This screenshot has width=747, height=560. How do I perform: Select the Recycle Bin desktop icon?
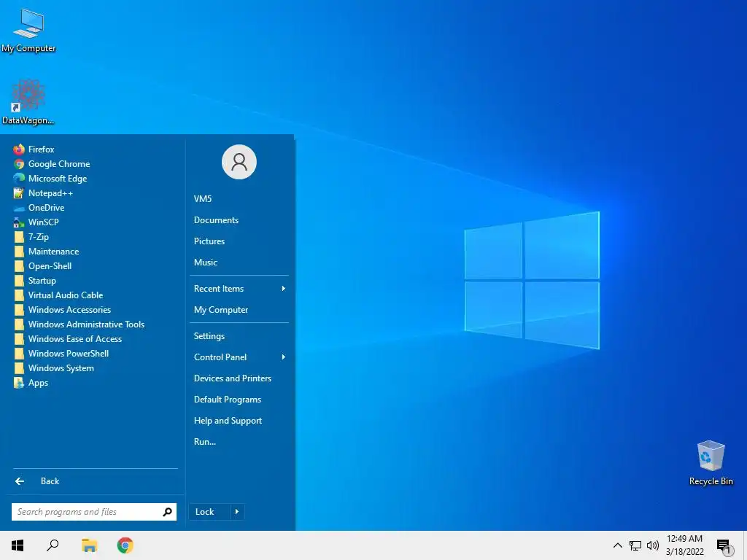(711, 463)
